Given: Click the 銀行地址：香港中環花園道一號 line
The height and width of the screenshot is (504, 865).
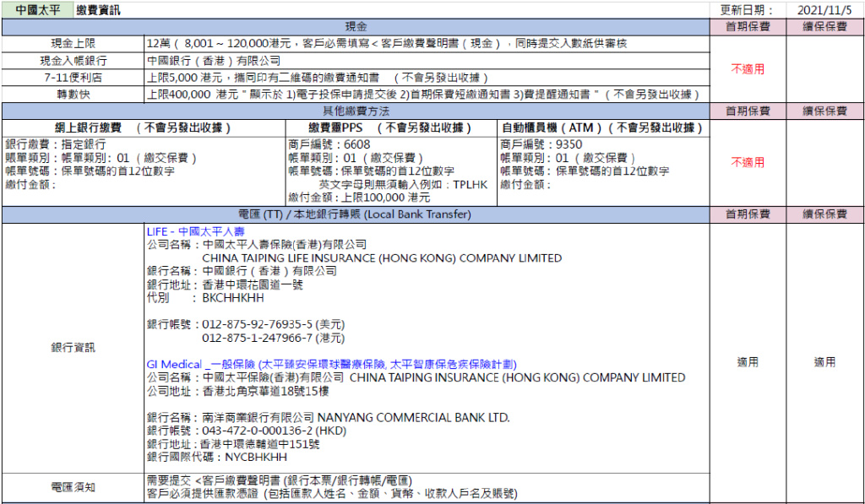Looking at the screenshot, I should click(x=225, y=285).
